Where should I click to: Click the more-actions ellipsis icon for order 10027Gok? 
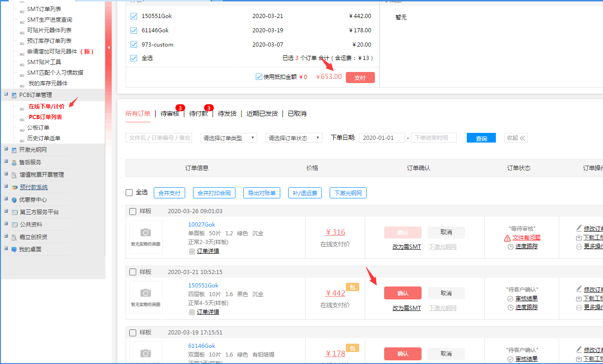coord(579,246)
